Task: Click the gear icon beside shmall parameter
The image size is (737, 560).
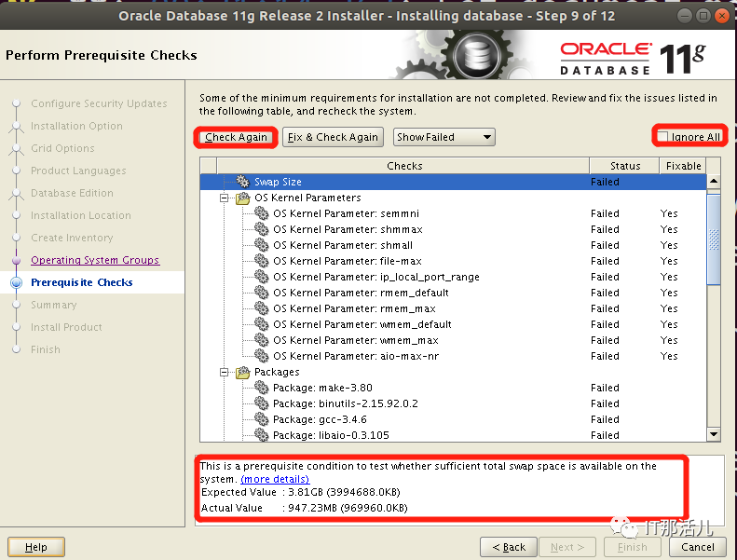Action: pyautogui.click(x=261, y=245)
